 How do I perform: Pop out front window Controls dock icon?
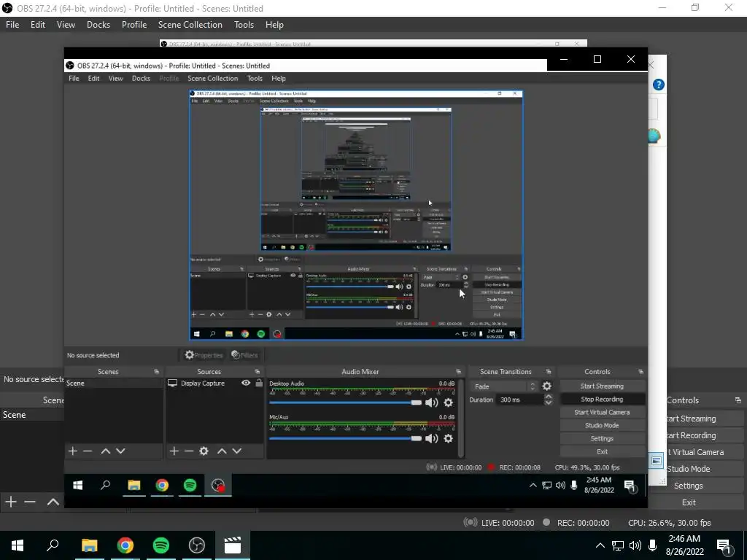pyautogui.click(x=640, y=372)
